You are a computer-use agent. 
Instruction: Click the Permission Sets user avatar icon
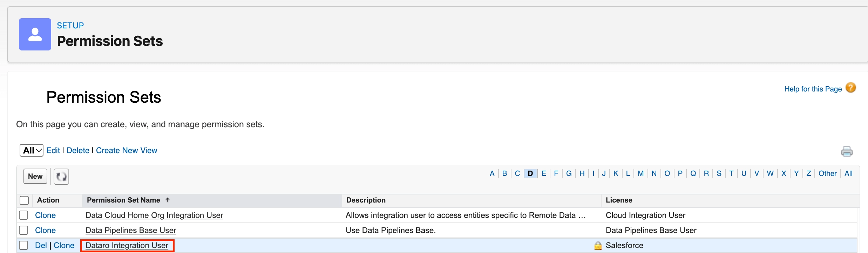coord(35,34)
